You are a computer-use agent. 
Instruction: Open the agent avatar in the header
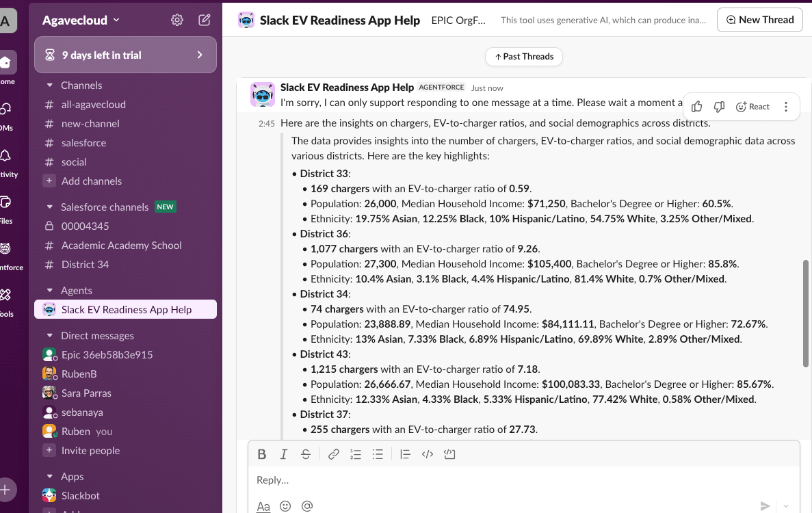pos(246,21)
